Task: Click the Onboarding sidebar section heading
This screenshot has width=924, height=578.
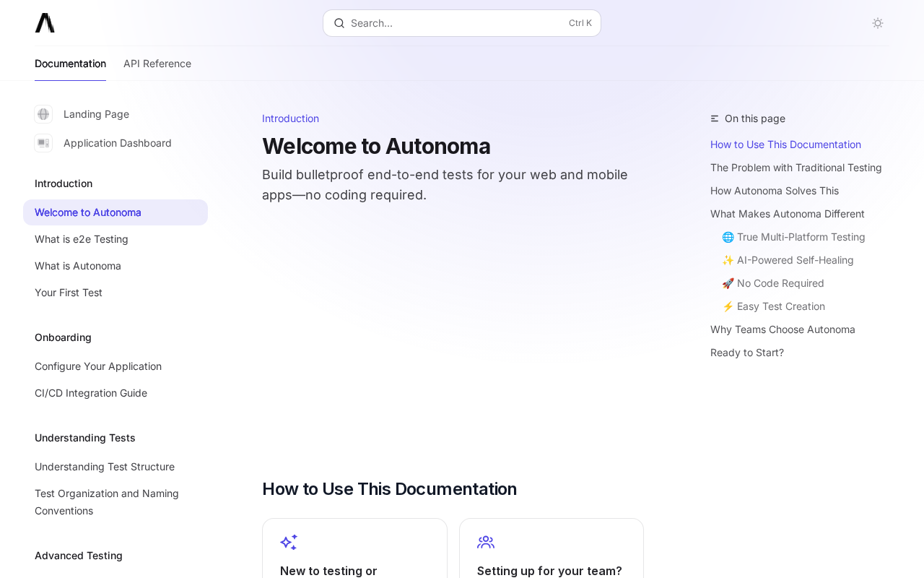Action: tap(63, 337)
